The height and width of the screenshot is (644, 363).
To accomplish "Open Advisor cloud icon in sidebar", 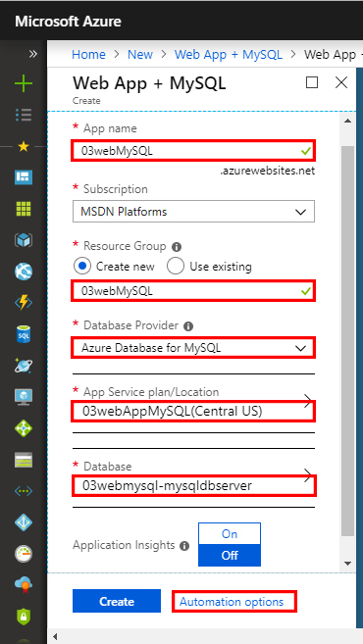I will [x=24, y=585].
